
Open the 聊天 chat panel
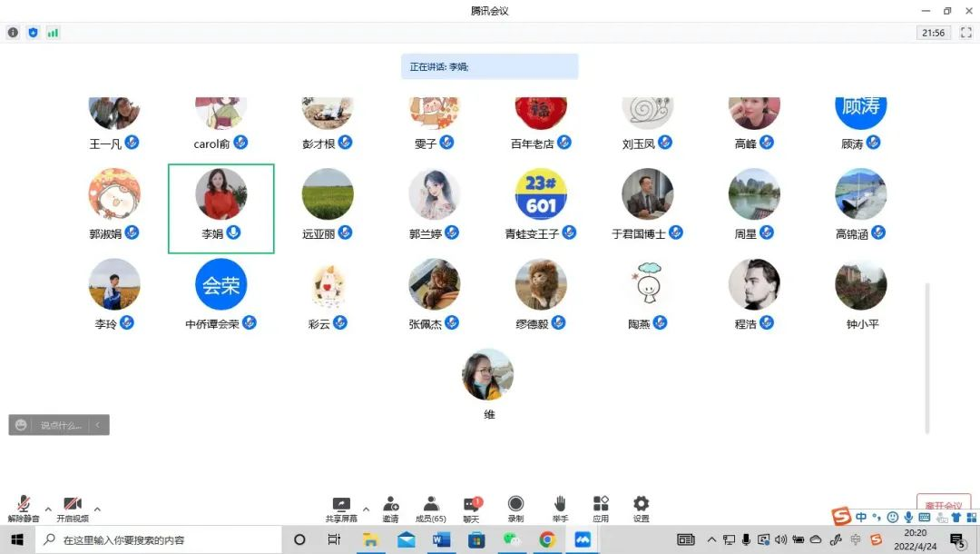[473, 506]
